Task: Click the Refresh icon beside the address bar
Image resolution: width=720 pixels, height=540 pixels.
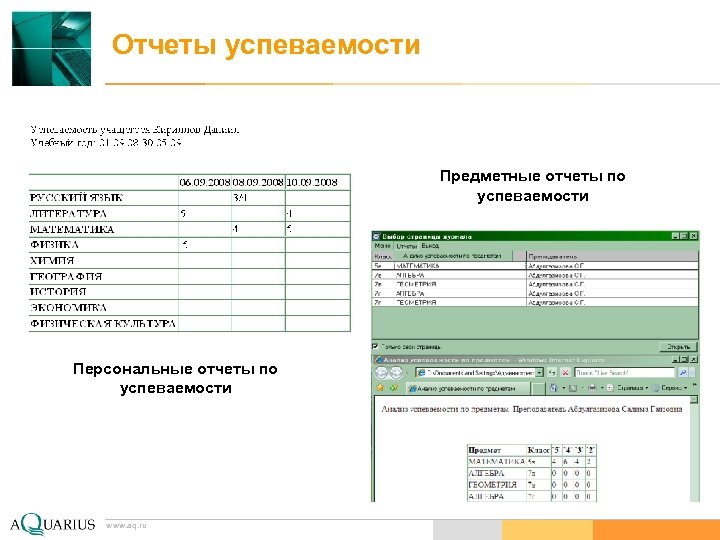Action: click(x=552, y=373)
